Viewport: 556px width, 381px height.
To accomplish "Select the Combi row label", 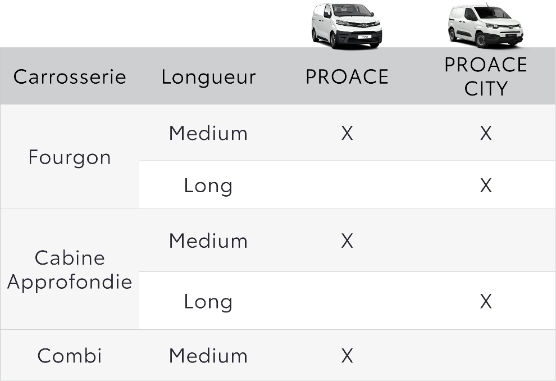I will tap(70, 355).
